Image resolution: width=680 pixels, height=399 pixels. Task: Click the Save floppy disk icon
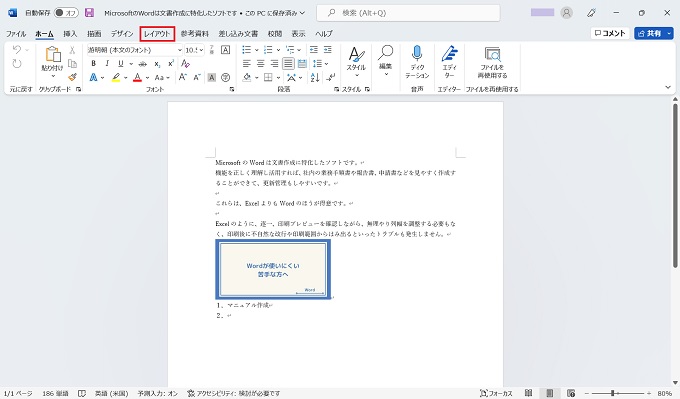tap(89, 13)
